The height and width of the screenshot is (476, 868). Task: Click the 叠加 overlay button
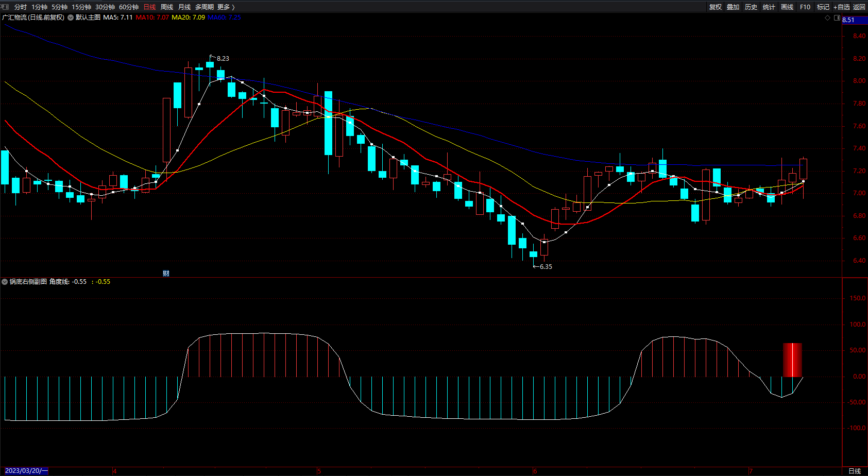[733, 7]
